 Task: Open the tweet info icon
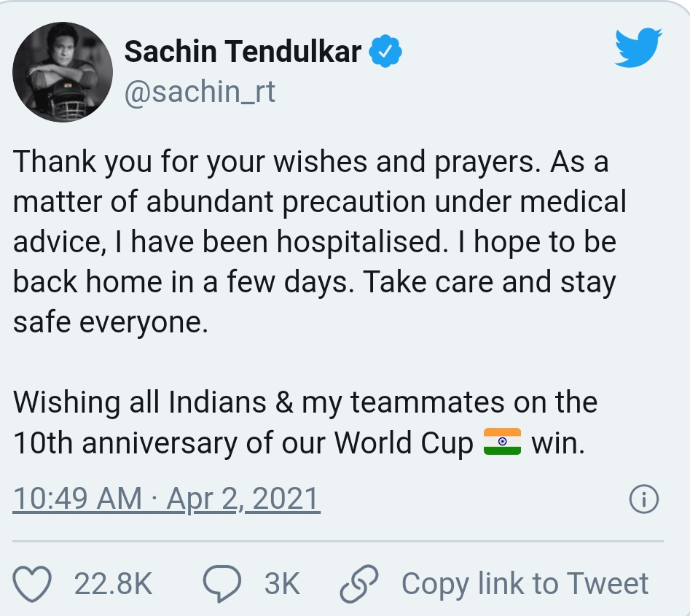(643, 499)
